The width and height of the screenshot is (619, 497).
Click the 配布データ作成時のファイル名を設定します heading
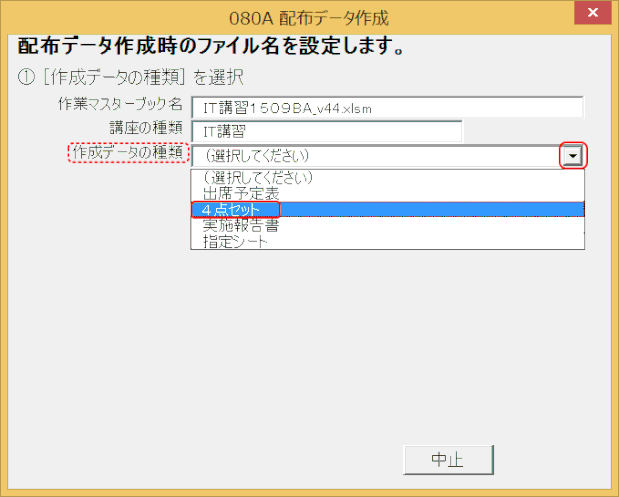coord(211,46)
